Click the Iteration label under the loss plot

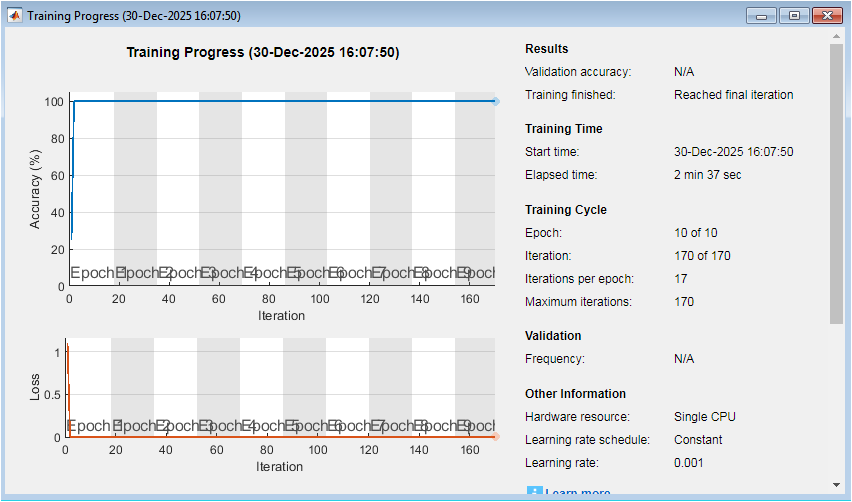[x=280, y=467]
